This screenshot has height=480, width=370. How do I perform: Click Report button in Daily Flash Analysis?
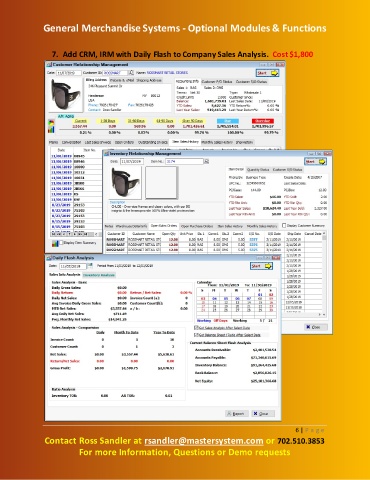click(x=237, y=413)
